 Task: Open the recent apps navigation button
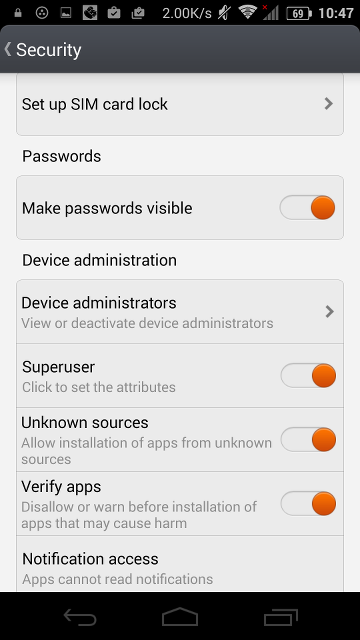280,617
